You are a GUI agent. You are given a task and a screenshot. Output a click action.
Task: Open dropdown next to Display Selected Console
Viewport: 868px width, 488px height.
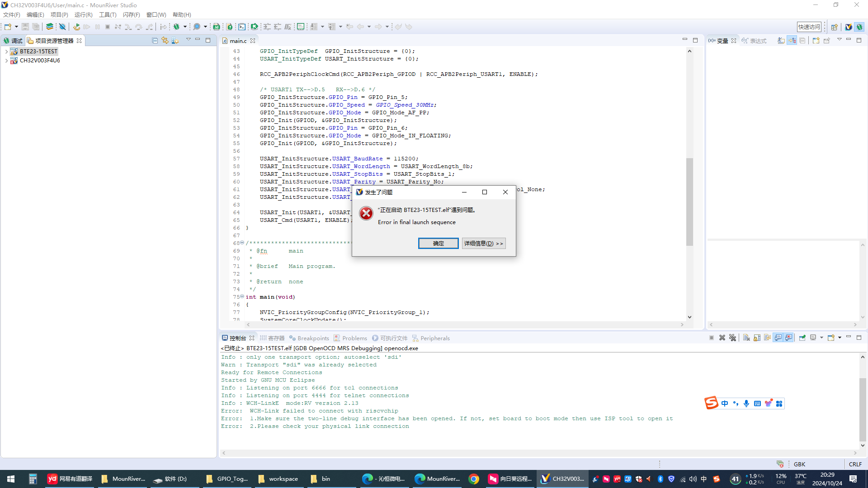tap(821, 338)
